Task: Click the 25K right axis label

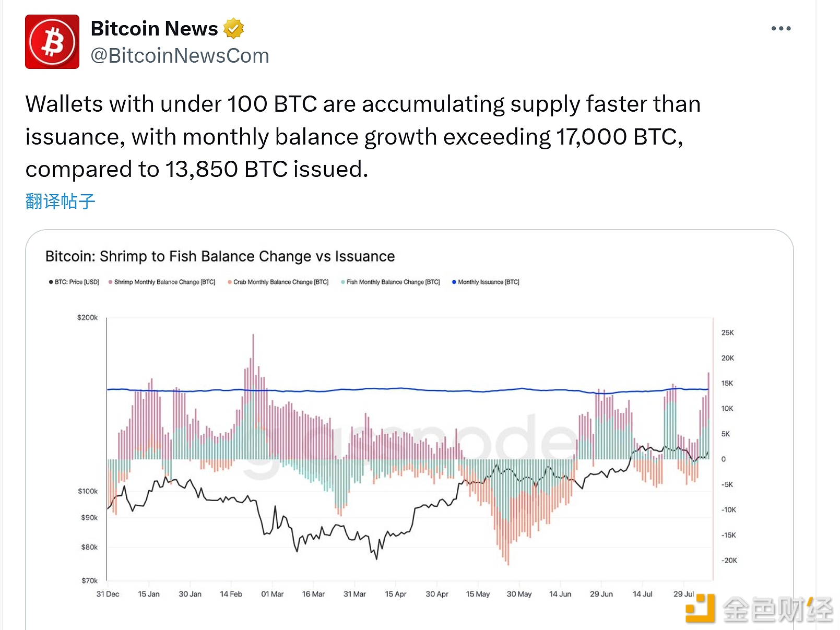Action: pyautogui.click(x=727, y=332)
